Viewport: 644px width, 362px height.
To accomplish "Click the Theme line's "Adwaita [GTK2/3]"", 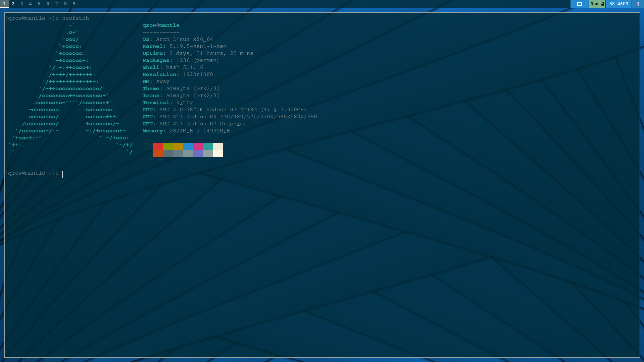I will point(193,88).
